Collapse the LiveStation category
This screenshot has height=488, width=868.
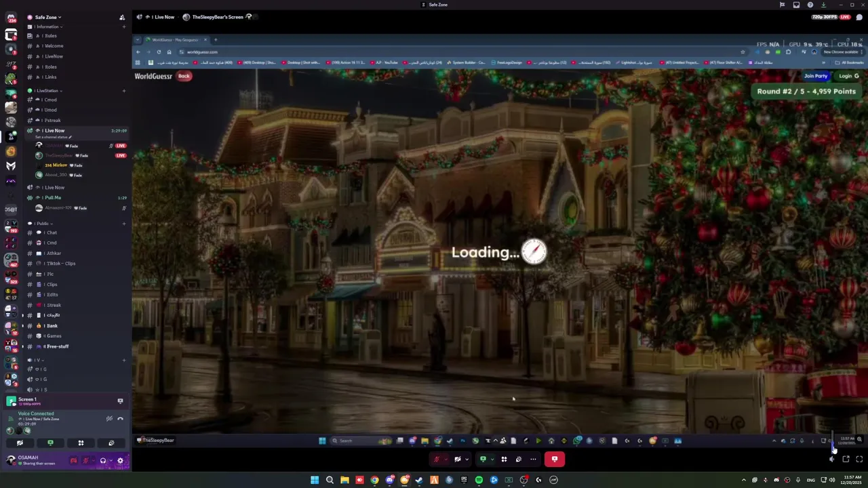47,90
